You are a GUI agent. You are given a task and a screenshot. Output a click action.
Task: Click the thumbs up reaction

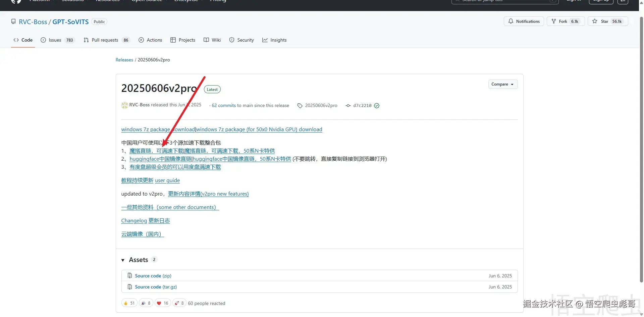pos(129,303)
